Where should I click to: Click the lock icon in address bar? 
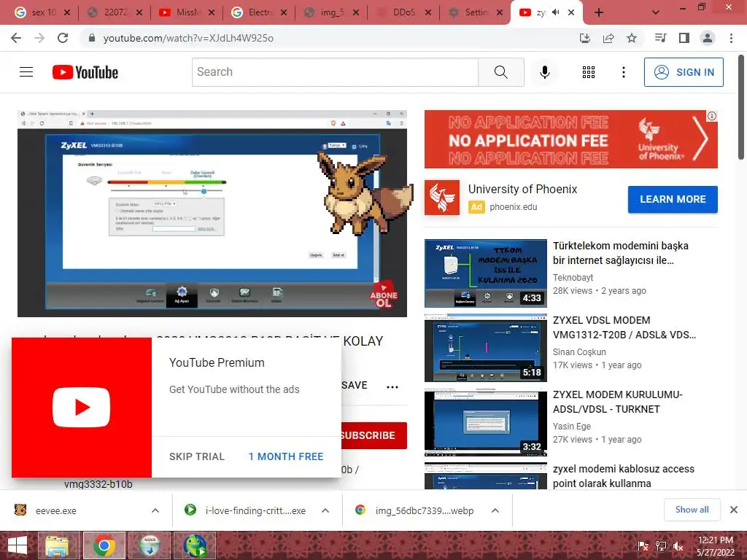pyautogui.click(x=92, y=38)
